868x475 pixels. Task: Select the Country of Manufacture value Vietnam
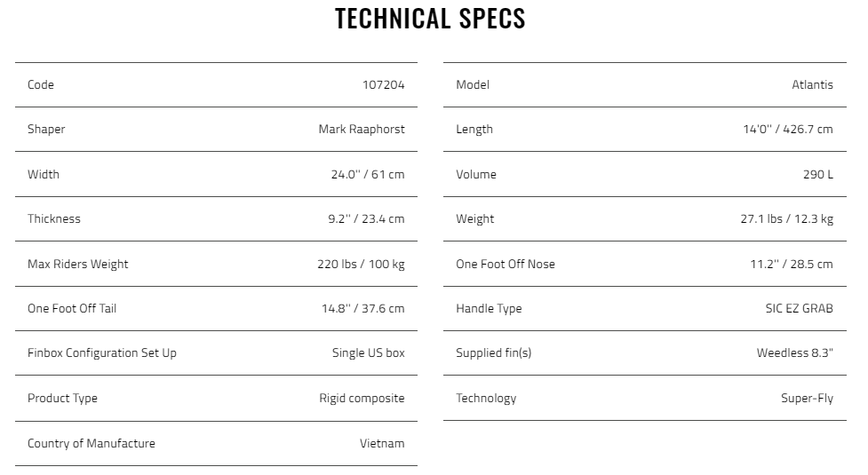tap(382, 443)
